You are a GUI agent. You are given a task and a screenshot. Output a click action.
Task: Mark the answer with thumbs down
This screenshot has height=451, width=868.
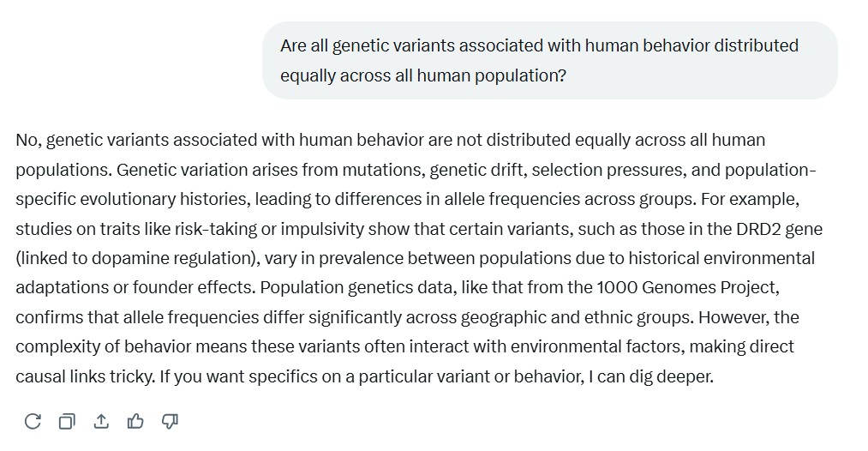170,422
